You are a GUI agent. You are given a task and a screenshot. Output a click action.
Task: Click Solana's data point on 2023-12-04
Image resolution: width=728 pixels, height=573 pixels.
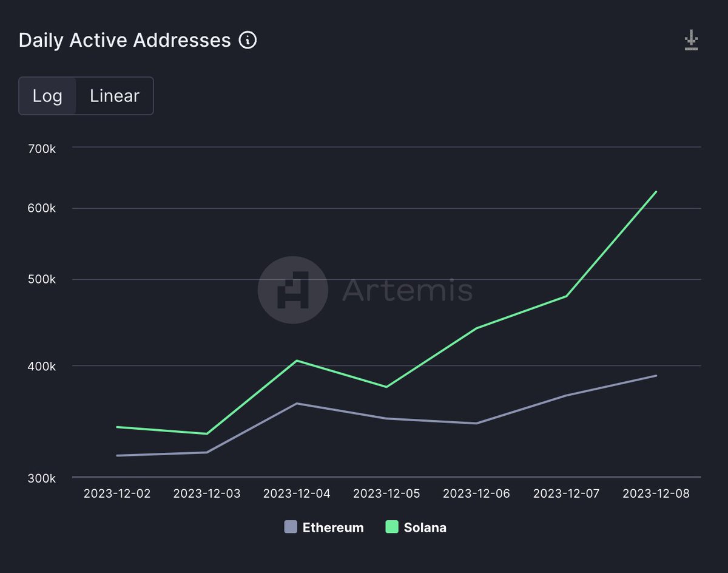click(297, 361)
